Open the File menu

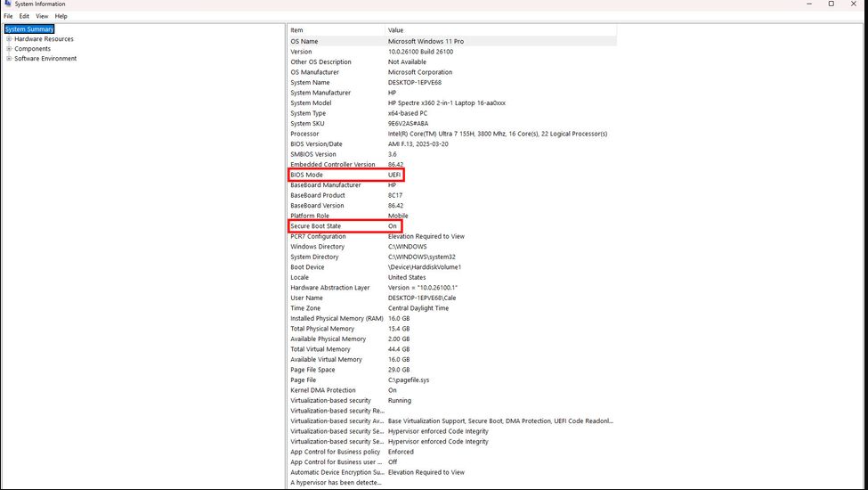(8, 16)
